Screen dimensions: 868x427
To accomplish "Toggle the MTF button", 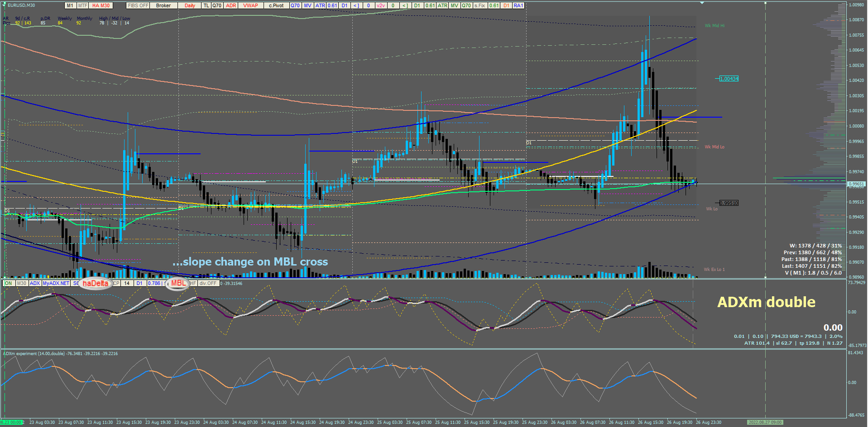I will (82, 5).
